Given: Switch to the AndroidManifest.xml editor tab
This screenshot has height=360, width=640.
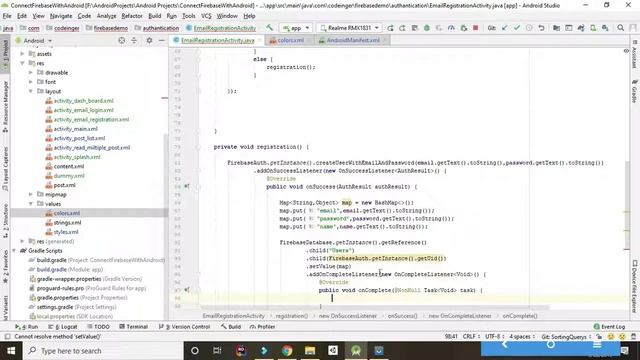Looking at the screenshot, I should (x=353, y=40).
